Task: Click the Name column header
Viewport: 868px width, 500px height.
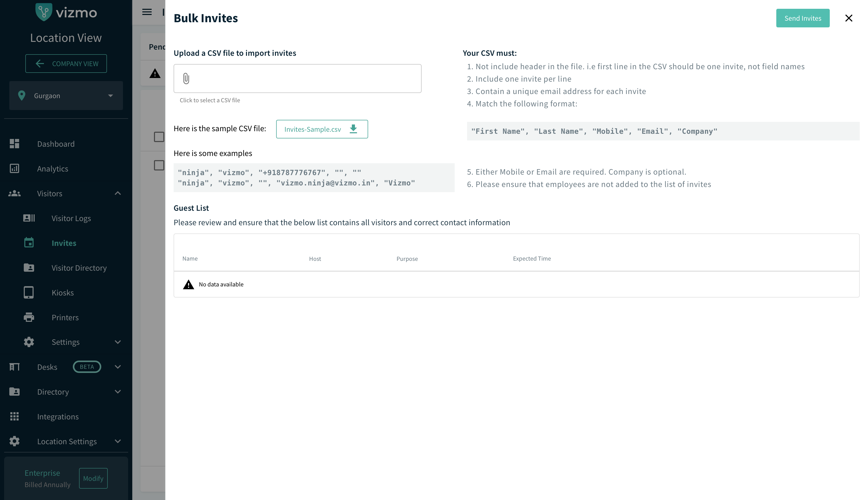Action: tap(190, 259)
